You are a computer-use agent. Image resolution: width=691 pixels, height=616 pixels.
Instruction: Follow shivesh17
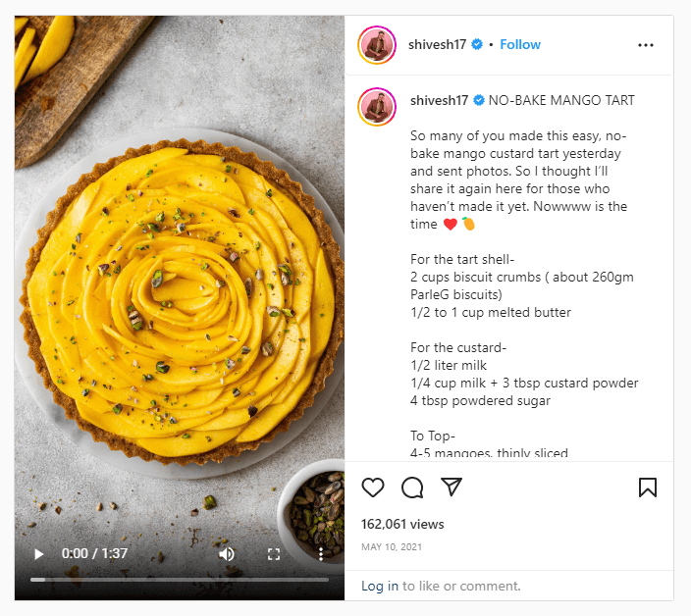coord(520,45)
